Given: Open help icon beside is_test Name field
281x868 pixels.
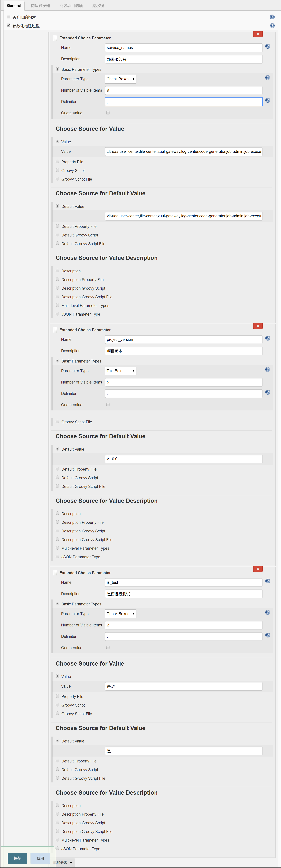Looking at the screenshot, I should click(x=267, y=581).
